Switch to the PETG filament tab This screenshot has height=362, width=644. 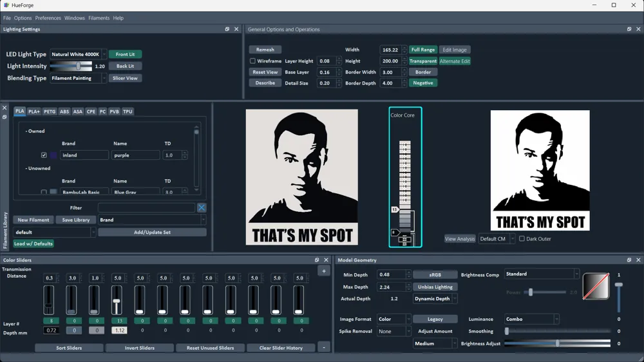pos(50,111)
